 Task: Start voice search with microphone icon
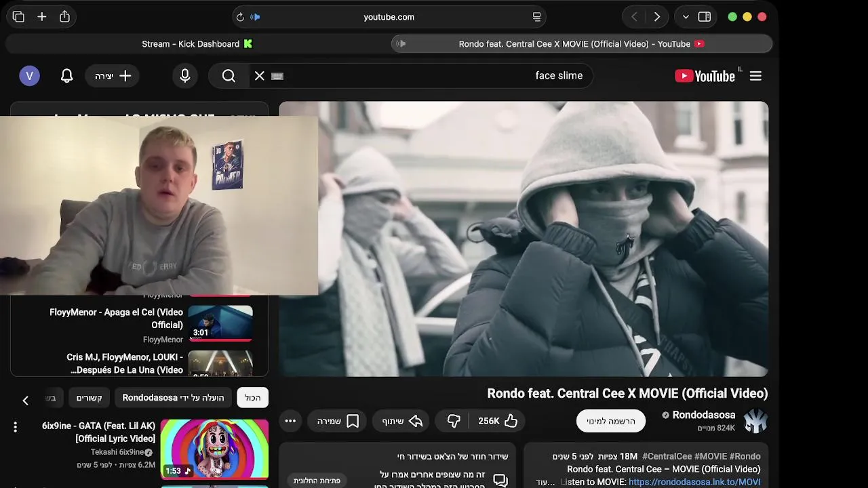tap(185, 76)
